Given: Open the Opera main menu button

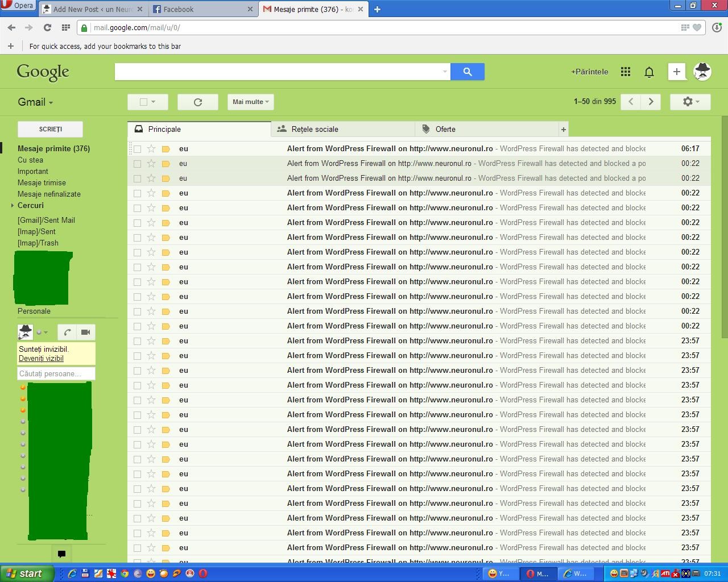Looking at the screenshot, I should point(18,6).
